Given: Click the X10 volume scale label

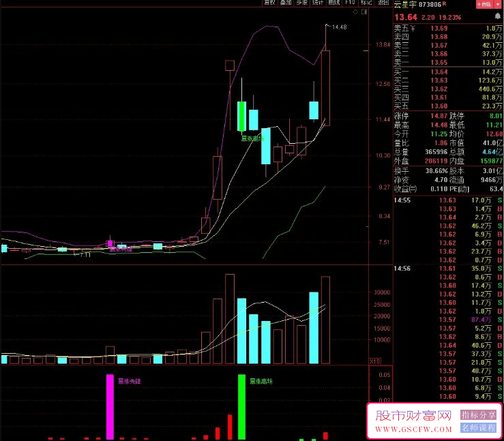Looking at the screenshot, I should [374, 362].
